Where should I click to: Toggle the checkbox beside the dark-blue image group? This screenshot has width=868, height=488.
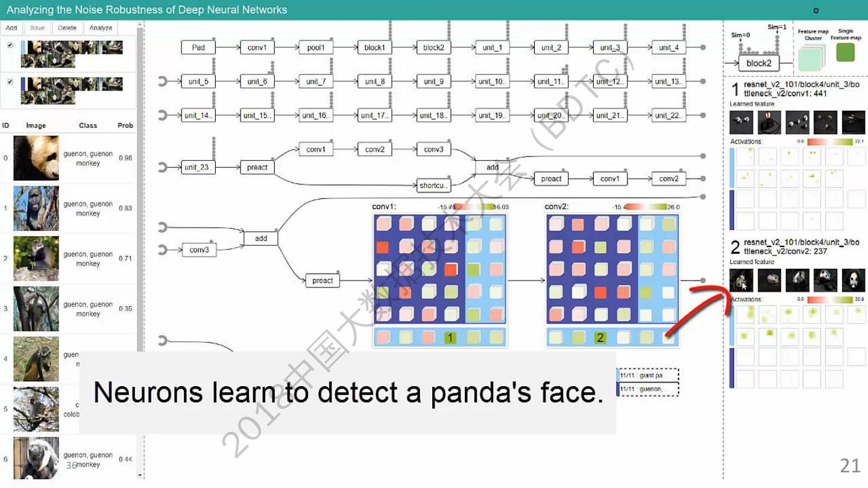[x=10, y=82]
